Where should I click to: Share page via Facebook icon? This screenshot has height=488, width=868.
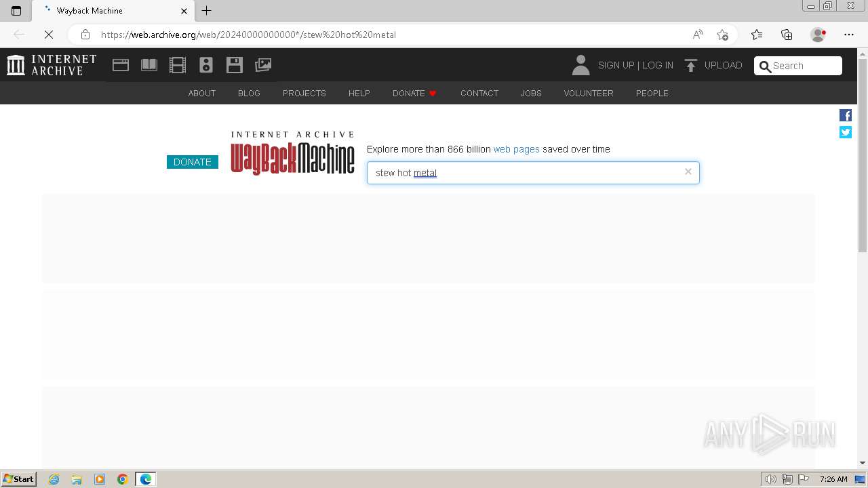click(846, 115)
